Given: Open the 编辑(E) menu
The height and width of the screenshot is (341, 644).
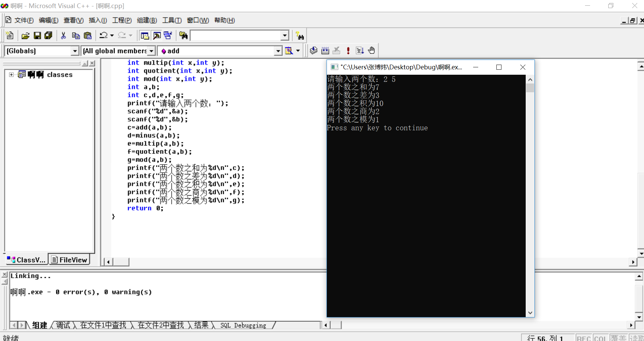Looking at the screenshot, I should point(49,21).
